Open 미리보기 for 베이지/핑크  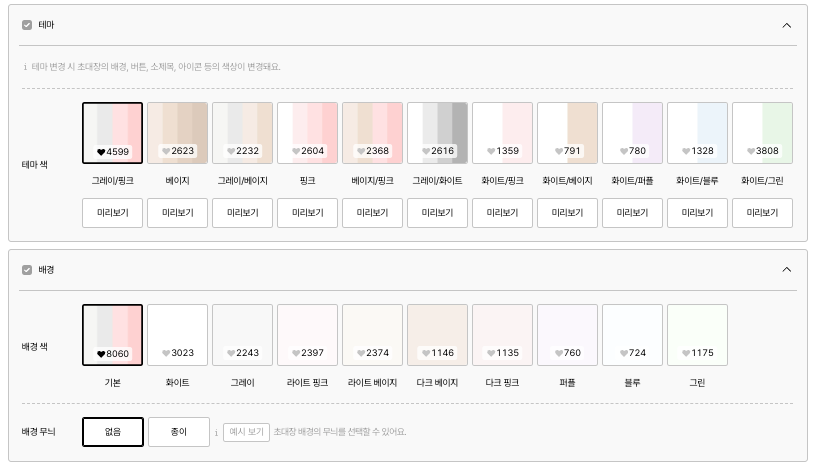tap(373, 213)
